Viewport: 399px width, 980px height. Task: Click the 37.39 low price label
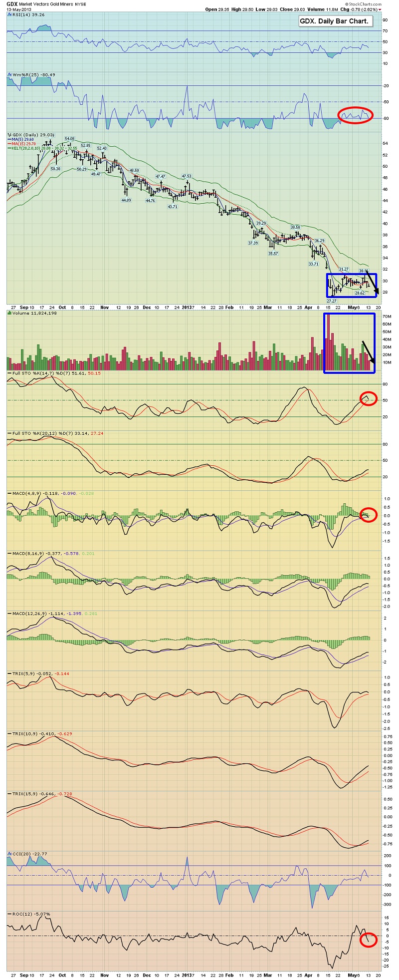click(x=253, y=243)
